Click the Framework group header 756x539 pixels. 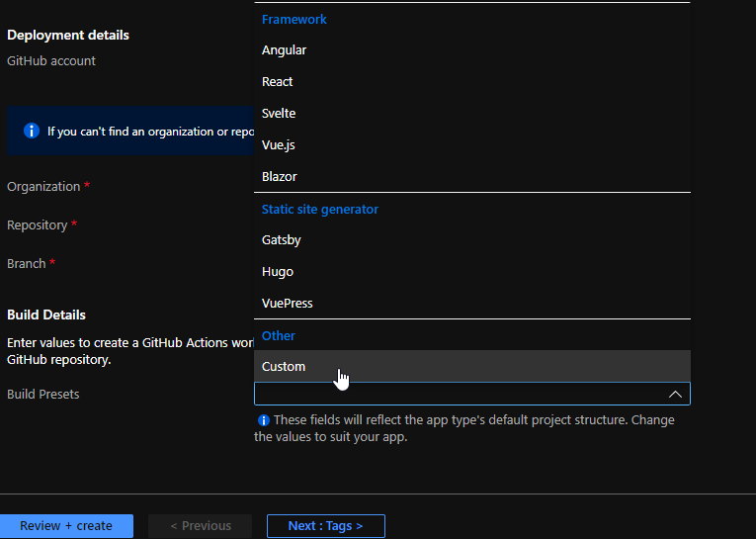294,20
